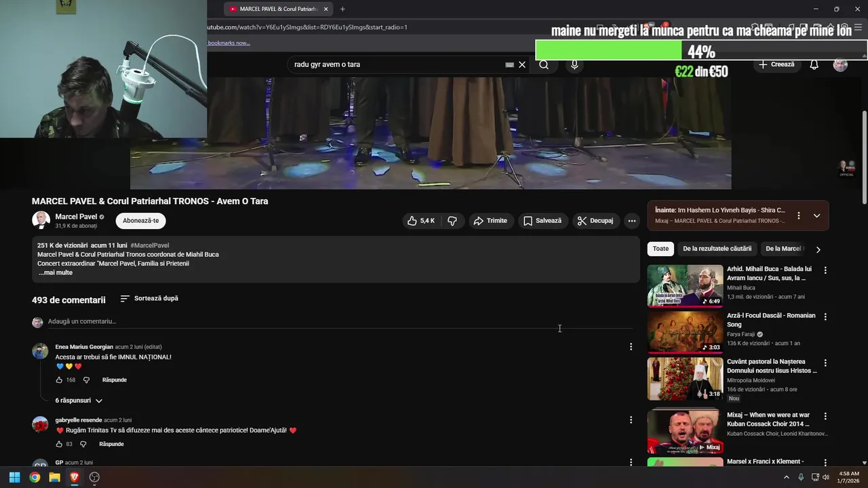The height and width of the screenshot is (488, 868).
Task: Open OBS Studio from the taskbar
Action: 94,477
